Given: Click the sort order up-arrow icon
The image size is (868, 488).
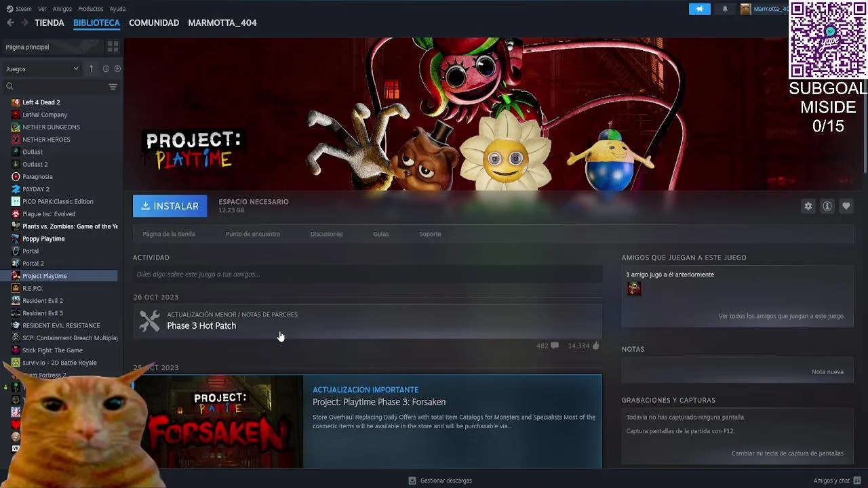Looking at the screenshot, I should click(x=92, y=68).
